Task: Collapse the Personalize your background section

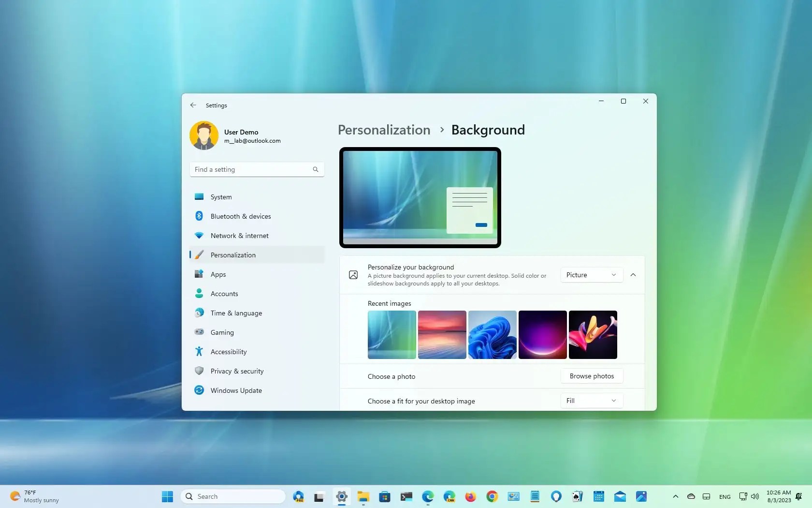Action: tap(633, 275)
